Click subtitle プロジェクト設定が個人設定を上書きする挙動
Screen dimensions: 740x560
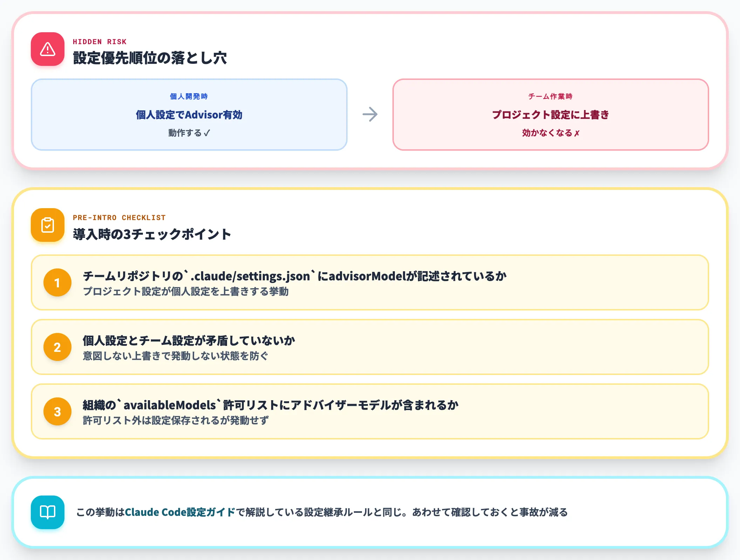[186, 292]
